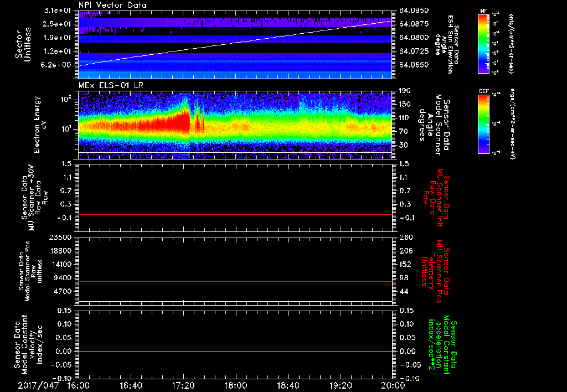Click the 9400 scanner position tick

click(x=62, y=278)
